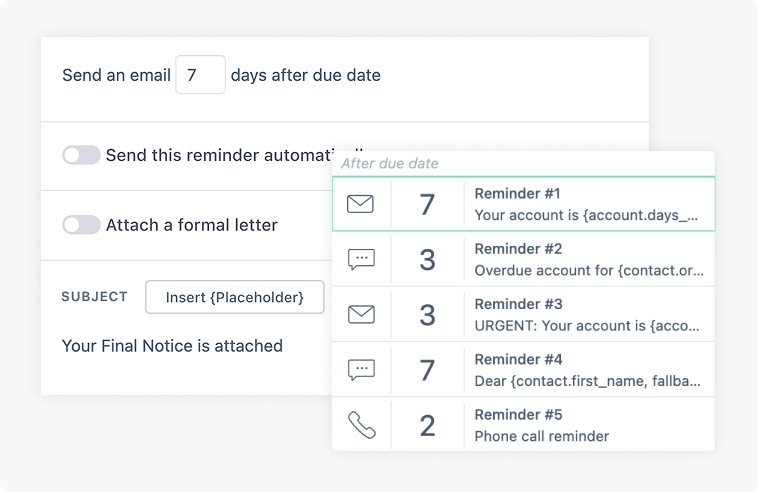758x492 pixels.
Task: Select Reminder #1 in the list
Action: click(590, 204)
